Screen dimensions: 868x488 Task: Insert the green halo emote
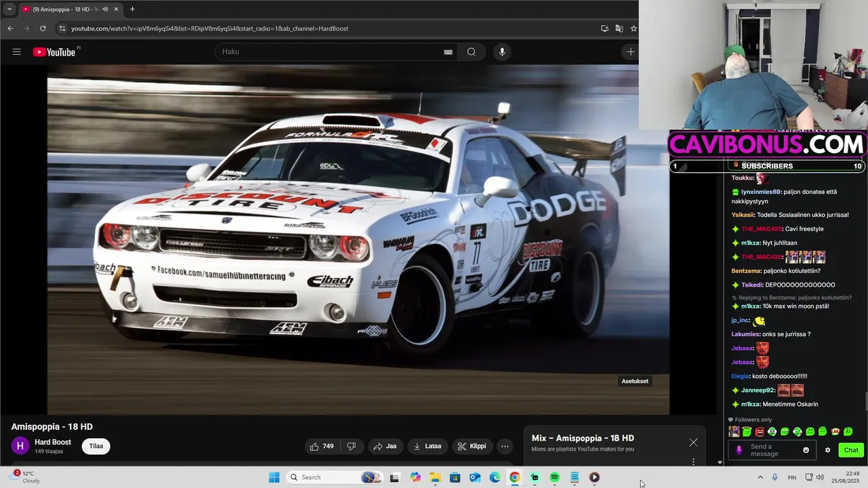[x=747, y=432]
